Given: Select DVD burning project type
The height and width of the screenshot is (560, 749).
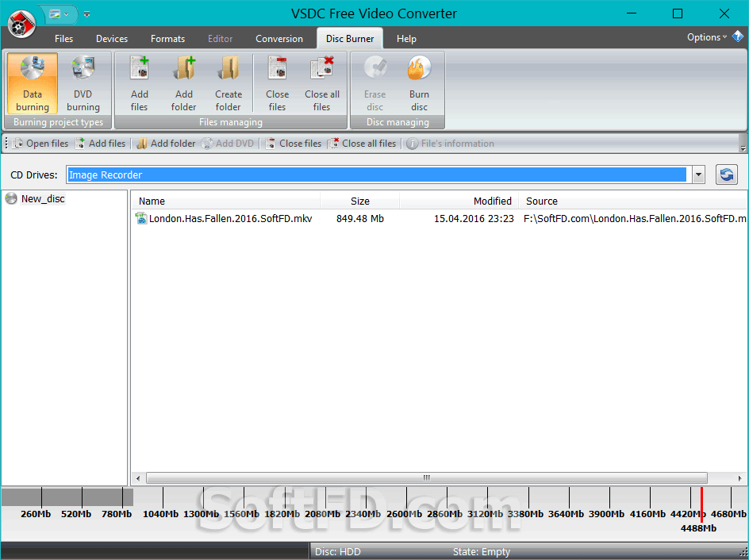Looking at the screenshot, I should (x=83, y=83).
